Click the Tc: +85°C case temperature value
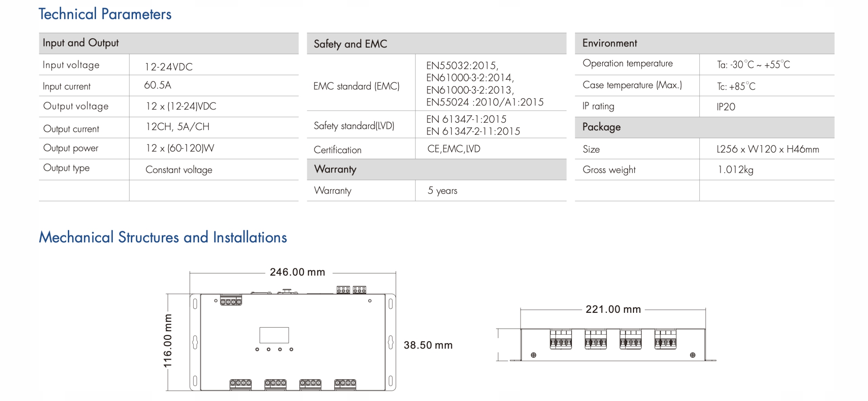The width and height of the screenshot is (868, 401). click(x=736, y=86)
